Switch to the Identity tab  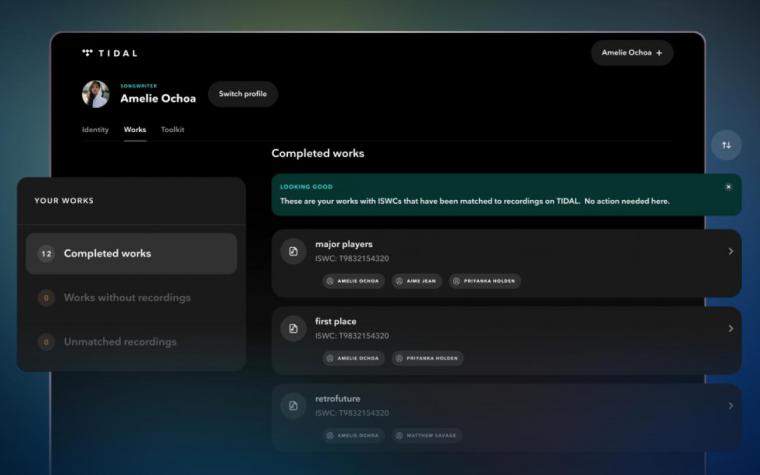pos(95,129)
